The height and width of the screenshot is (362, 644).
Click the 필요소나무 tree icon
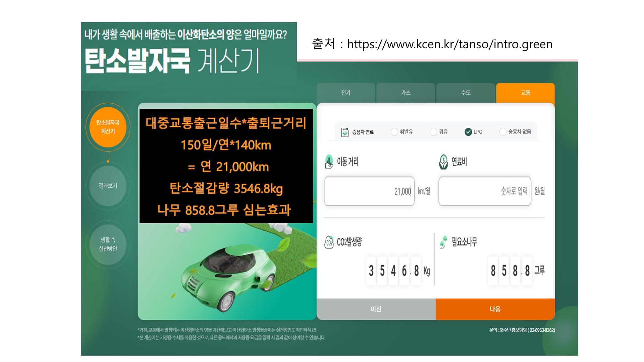443,242
